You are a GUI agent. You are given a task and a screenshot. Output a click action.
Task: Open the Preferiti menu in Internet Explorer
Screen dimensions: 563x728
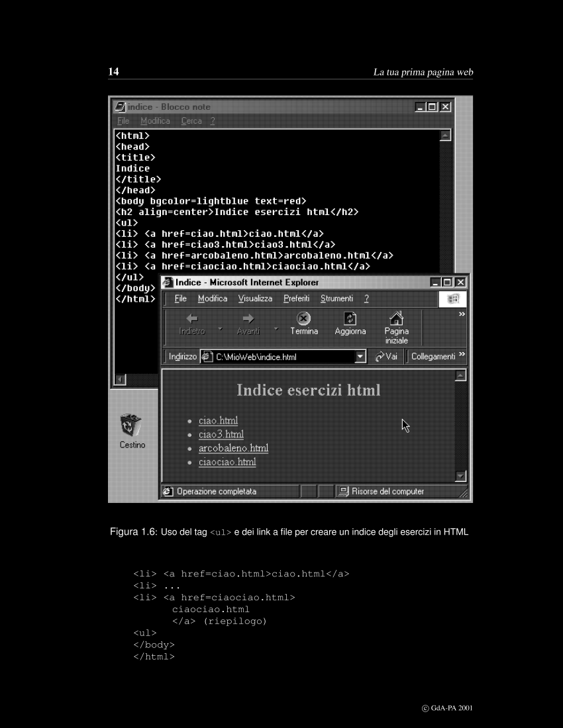click(x=296, y=299)
